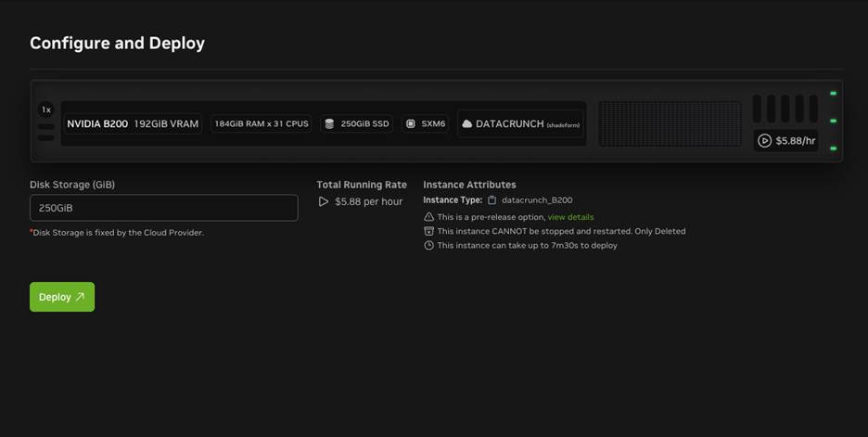
Task: Click the archive icon beside CANNOT be stopped
Action: click(428, 231)
